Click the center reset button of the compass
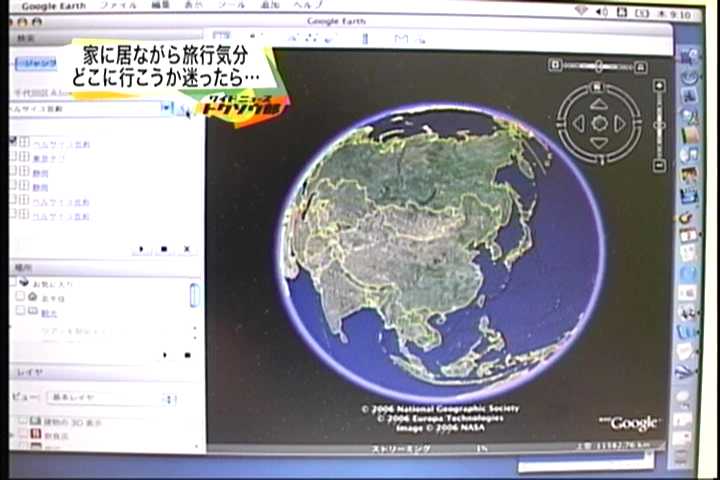 tap(599, 123)
